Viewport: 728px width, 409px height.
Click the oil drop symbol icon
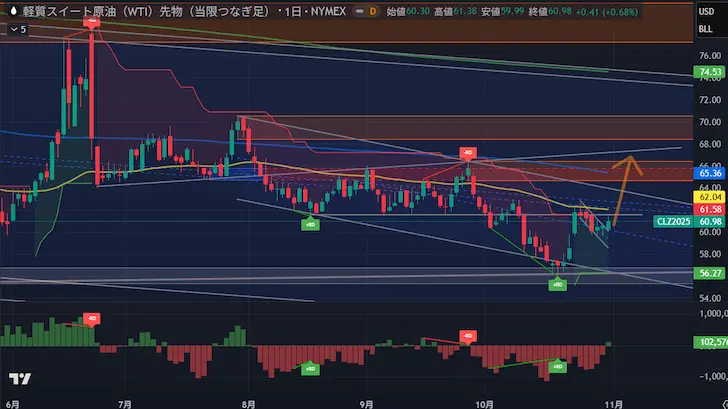pyautogui.click(x=12, y=11)
